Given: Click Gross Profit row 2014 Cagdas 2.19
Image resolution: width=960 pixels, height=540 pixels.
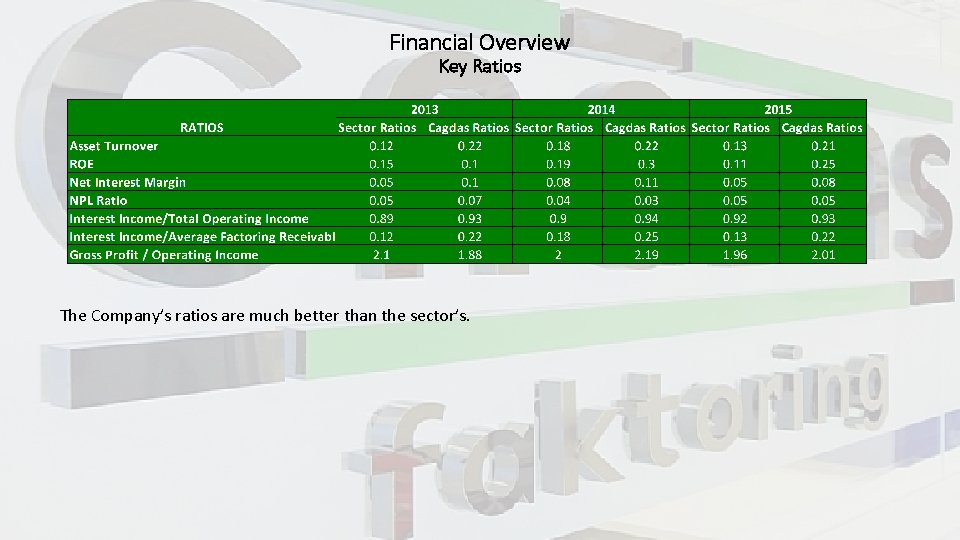Looking at the screenshot, I should (646, 255).
